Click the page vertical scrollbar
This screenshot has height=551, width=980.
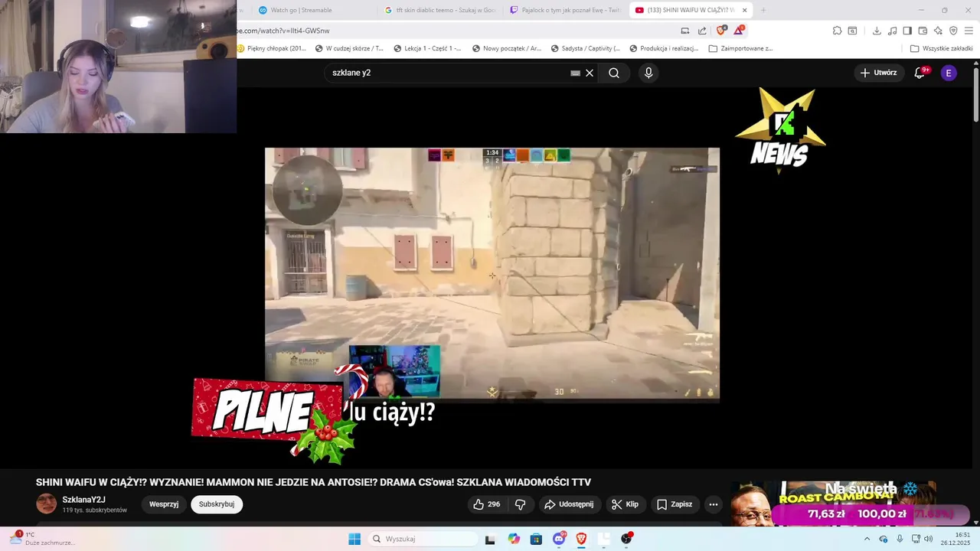975,94
